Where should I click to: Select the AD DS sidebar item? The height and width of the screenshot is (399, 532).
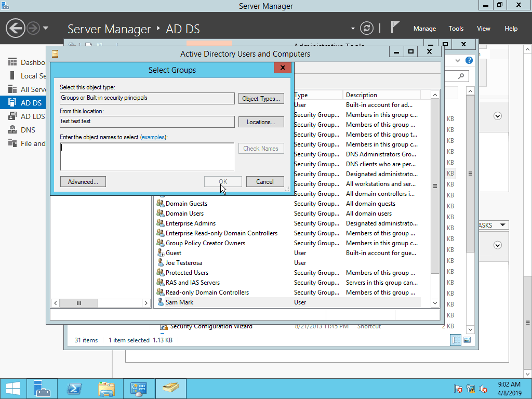(x=23, y=103)
